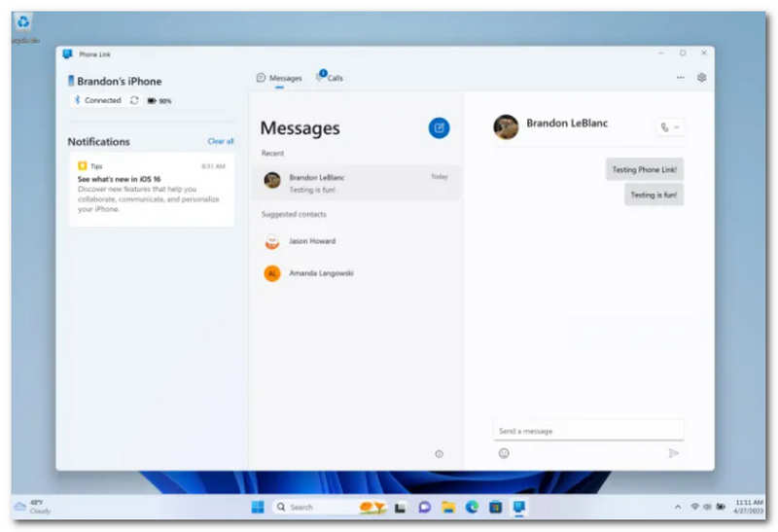The image size is (778, 532).
Task: Click Clear all notifications
Action: coord(221,141)
